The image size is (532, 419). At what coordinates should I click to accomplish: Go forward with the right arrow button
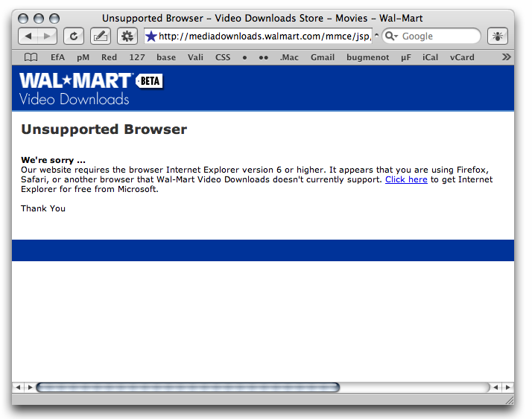click(x=47, y=36)
